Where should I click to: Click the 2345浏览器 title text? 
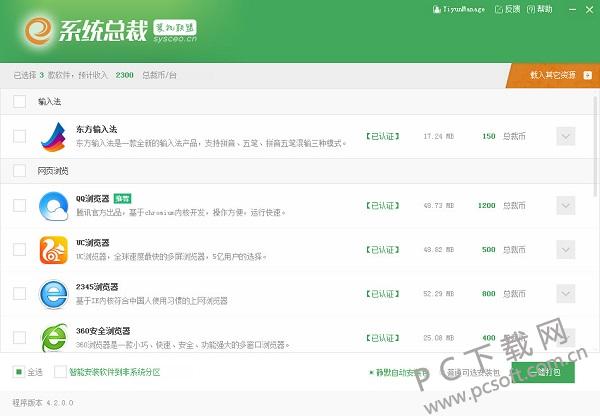(x=97, y=287)
